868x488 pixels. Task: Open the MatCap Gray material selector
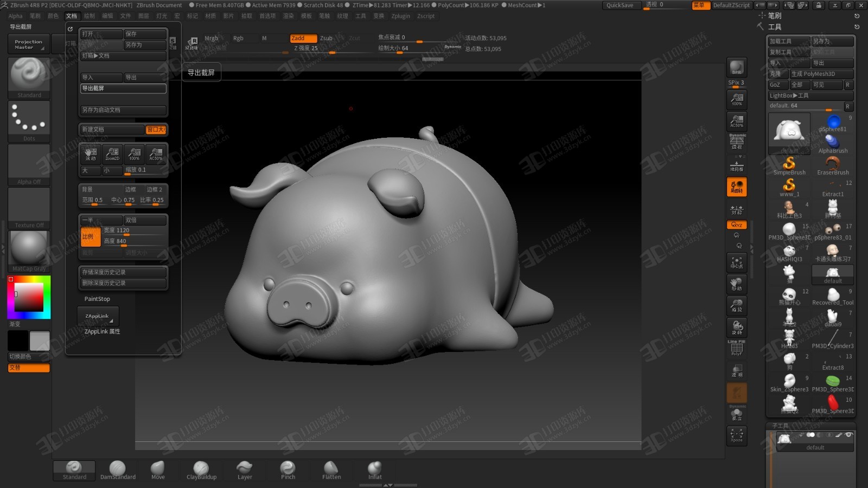point(29,252)
